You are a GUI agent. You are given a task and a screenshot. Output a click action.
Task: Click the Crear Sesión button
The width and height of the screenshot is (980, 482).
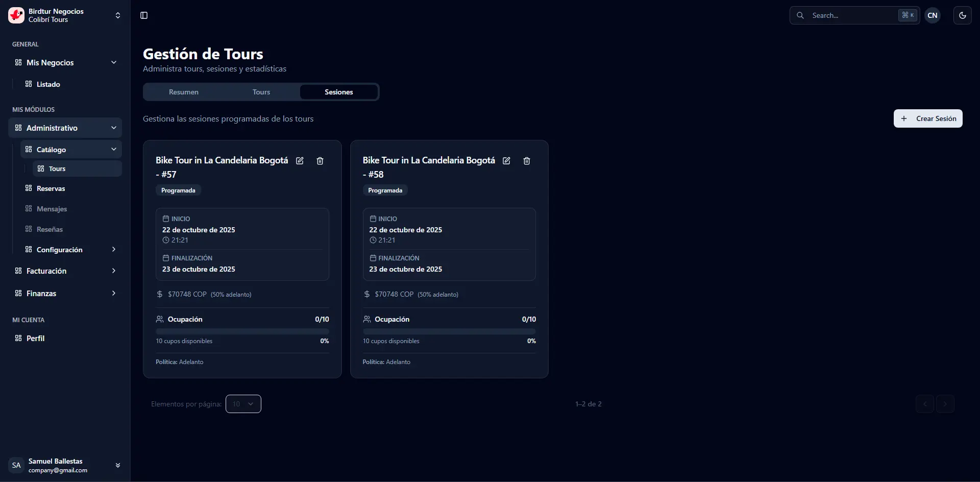pyautogui.click(x=927, y=118)
